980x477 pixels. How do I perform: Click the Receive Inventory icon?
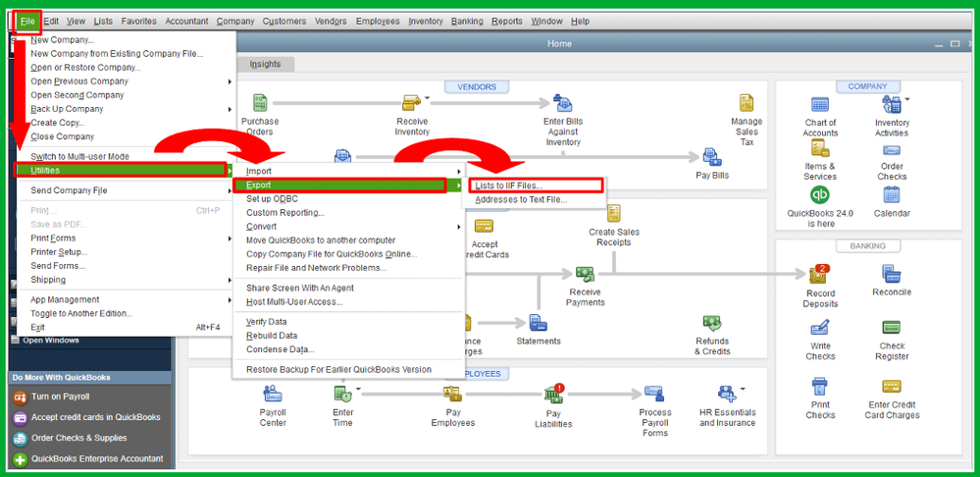(x=411, y=103)
